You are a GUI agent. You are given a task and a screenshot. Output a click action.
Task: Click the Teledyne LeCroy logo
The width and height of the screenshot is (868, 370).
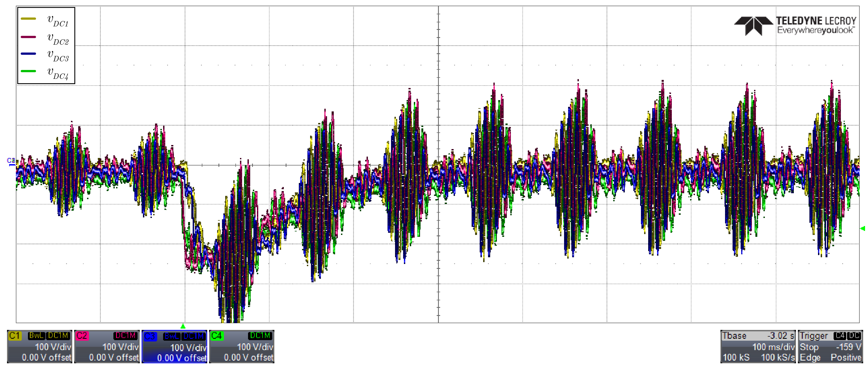click(795, 25)
